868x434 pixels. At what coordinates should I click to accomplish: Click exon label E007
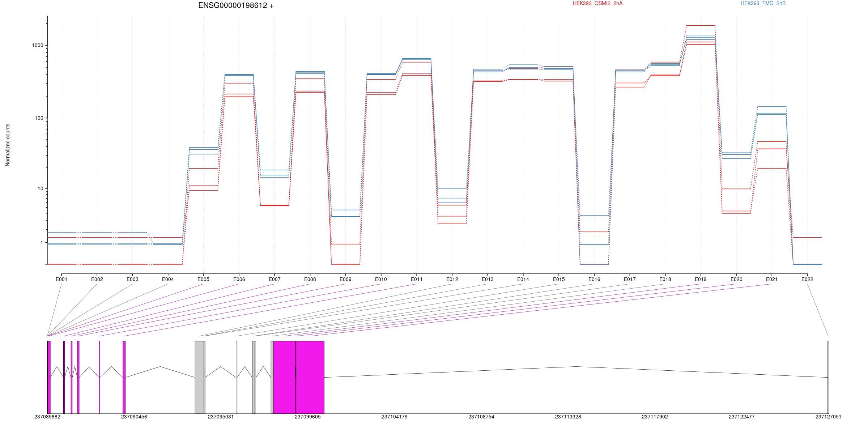(x=275, y=279)
